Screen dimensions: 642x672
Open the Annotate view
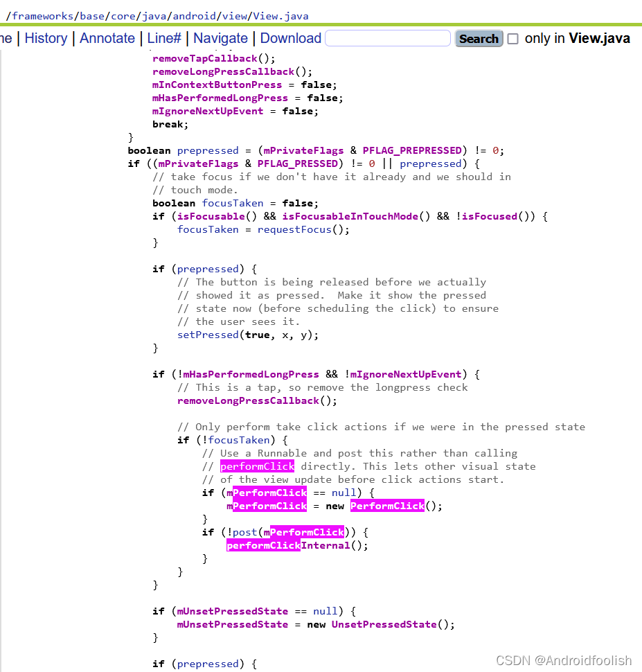pyautogui.click(x=107, y=38)
